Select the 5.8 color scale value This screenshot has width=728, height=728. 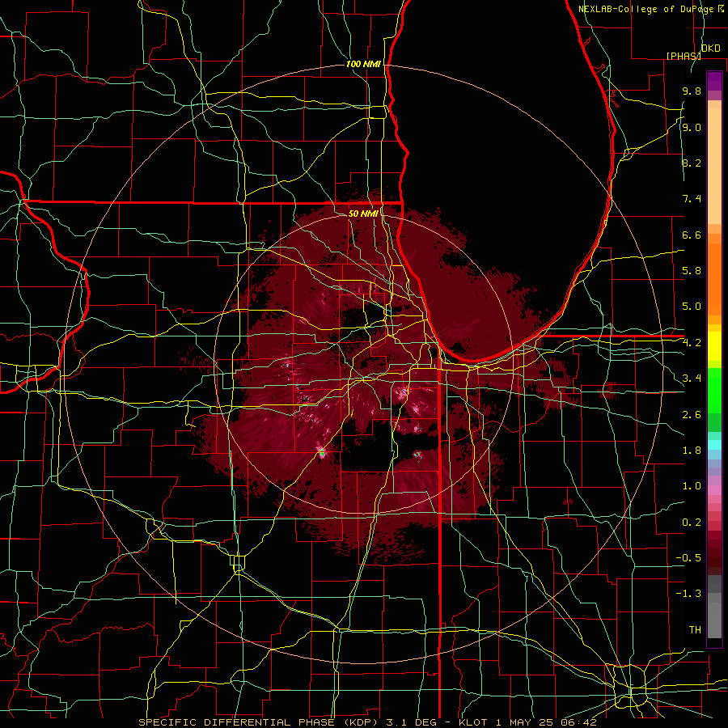(692, 271)
